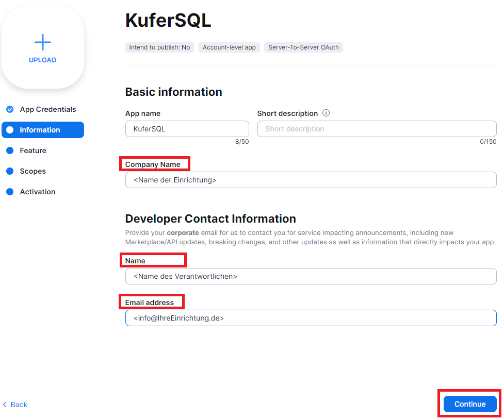Click the Activation step bullet dot
Viewport: 504px width, 420px height.
pos(10,192)
